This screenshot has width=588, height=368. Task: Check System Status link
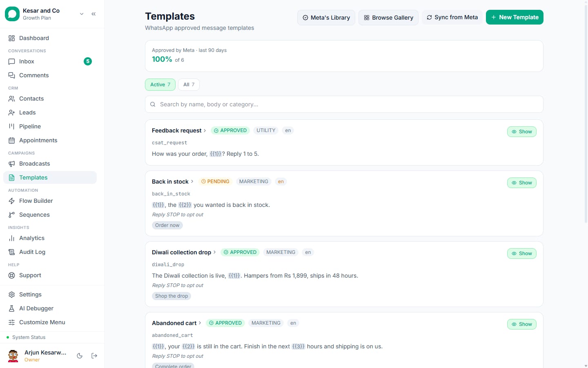pos(29,337)
